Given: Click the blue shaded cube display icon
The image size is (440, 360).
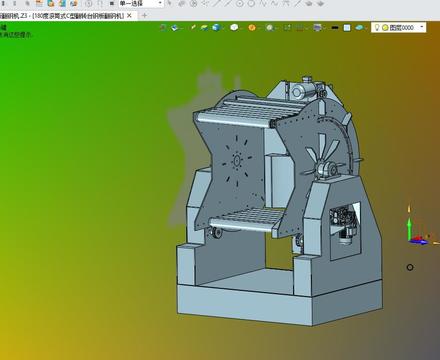Looking at the screenshot, I should point(216,27).
